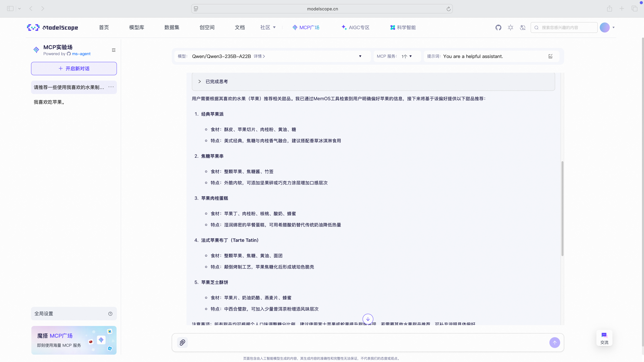This screenshot has height=362, width=644.
Task: Click the scroll-to-bottom arrow circle
Action: (x=368, y=319)
